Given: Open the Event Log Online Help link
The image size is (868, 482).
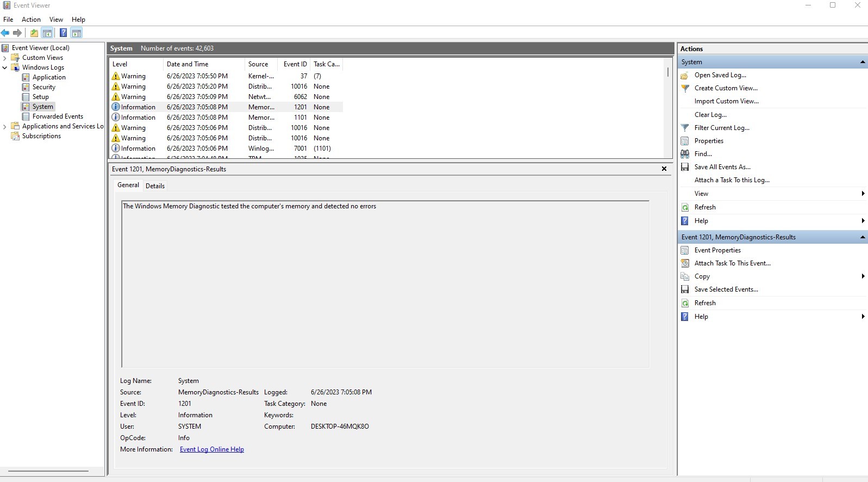Looking at the screenshot, I should 212,449.
